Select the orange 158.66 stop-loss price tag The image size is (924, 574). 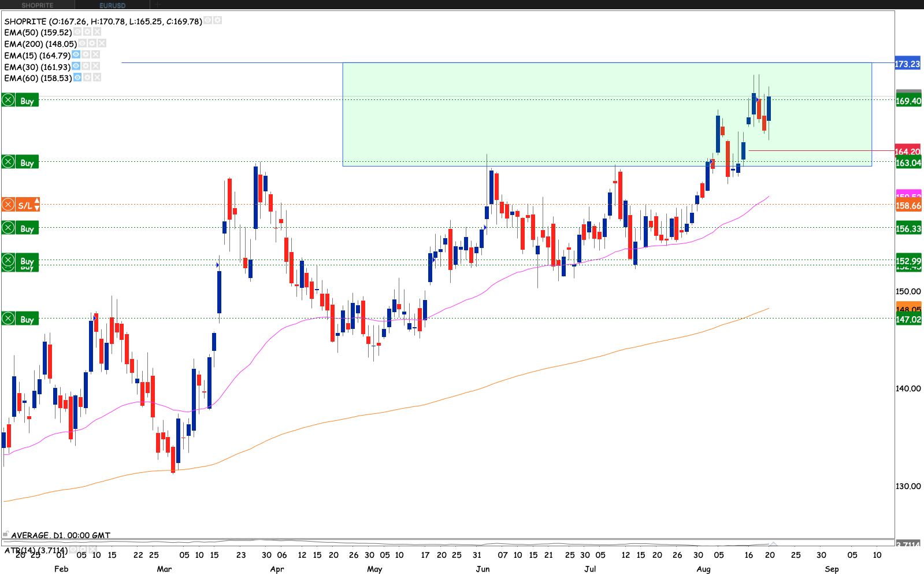pos(908,206)
